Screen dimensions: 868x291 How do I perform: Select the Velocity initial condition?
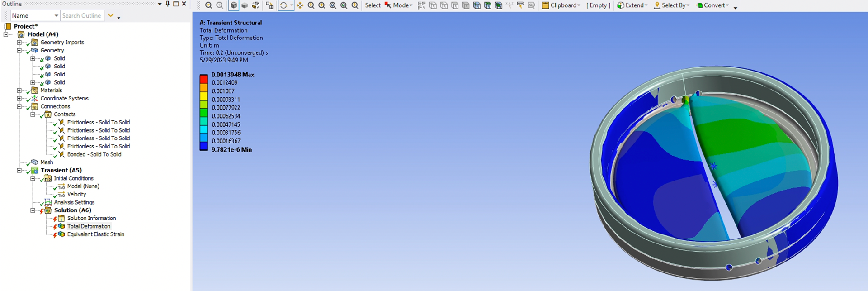76,194
